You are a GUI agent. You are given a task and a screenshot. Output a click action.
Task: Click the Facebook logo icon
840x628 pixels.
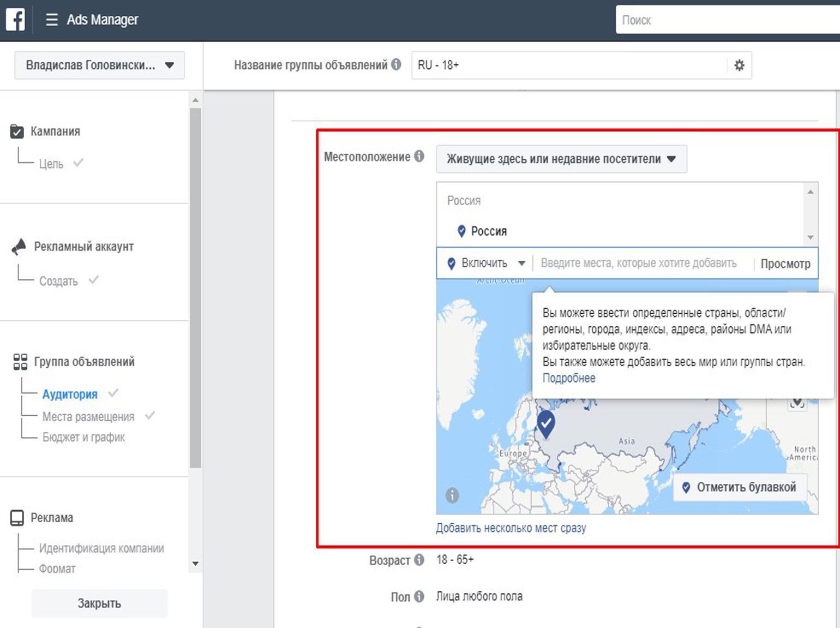click(15, 20)
